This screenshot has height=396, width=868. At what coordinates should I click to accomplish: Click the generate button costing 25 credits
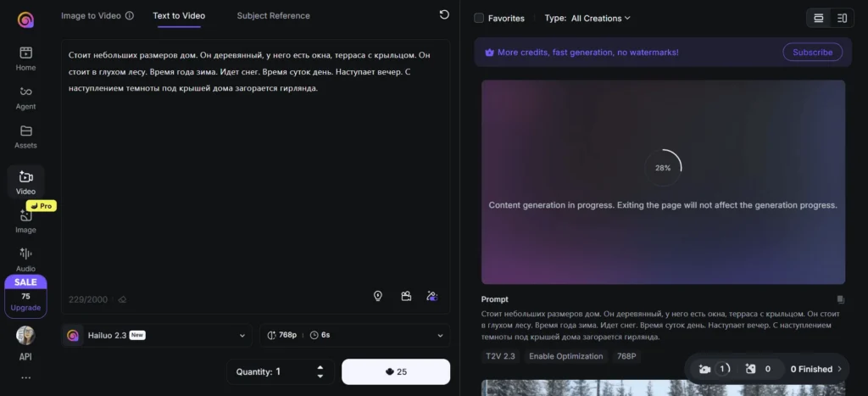[x=396, y=371]
